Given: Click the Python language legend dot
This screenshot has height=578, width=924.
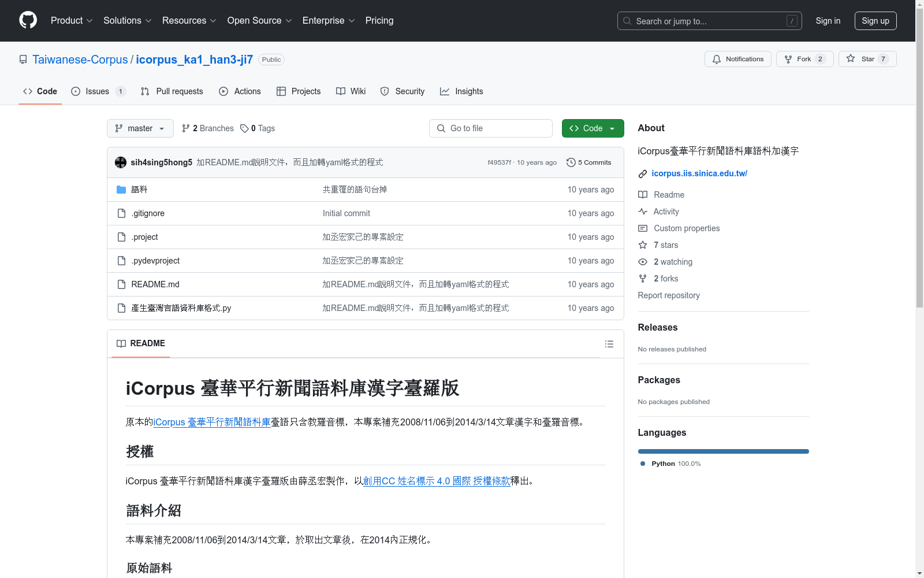Looking at the screenshot, I should point(643,464).
